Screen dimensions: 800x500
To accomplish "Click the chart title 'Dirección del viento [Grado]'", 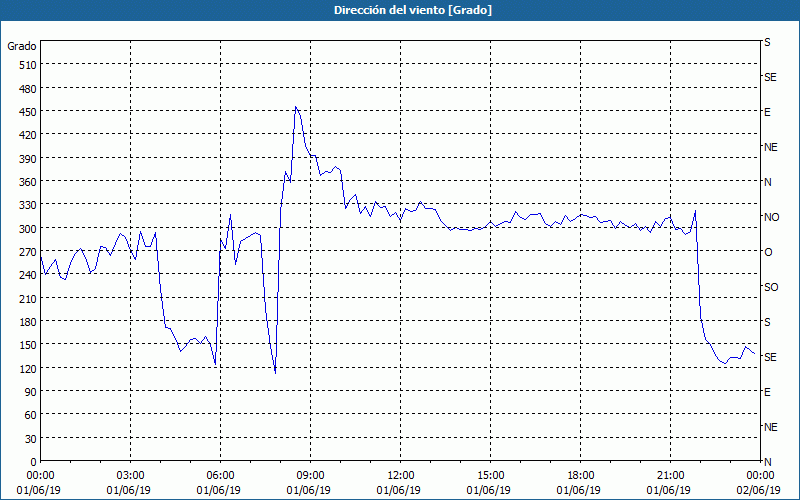I will point(413,10).
